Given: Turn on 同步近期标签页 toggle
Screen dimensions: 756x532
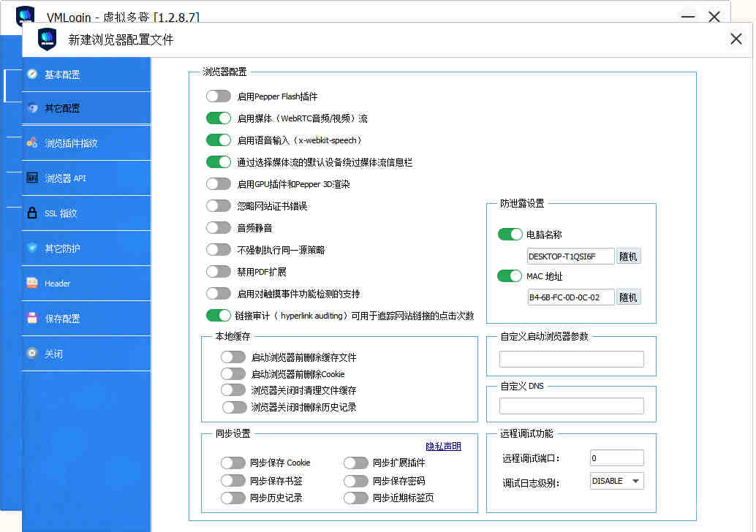Looking at the screenshot, I should click(x=356, y=498).
